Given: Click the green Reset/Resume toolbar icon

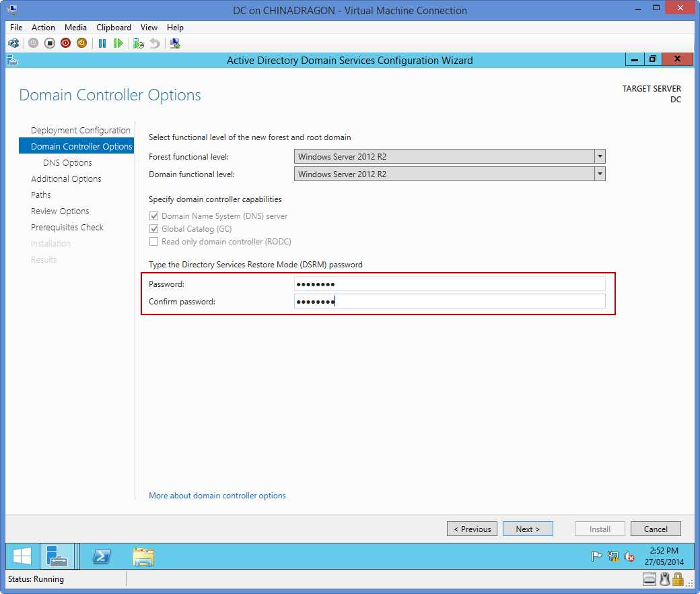Looking at the screenshot, I should (x=118, y=43).
